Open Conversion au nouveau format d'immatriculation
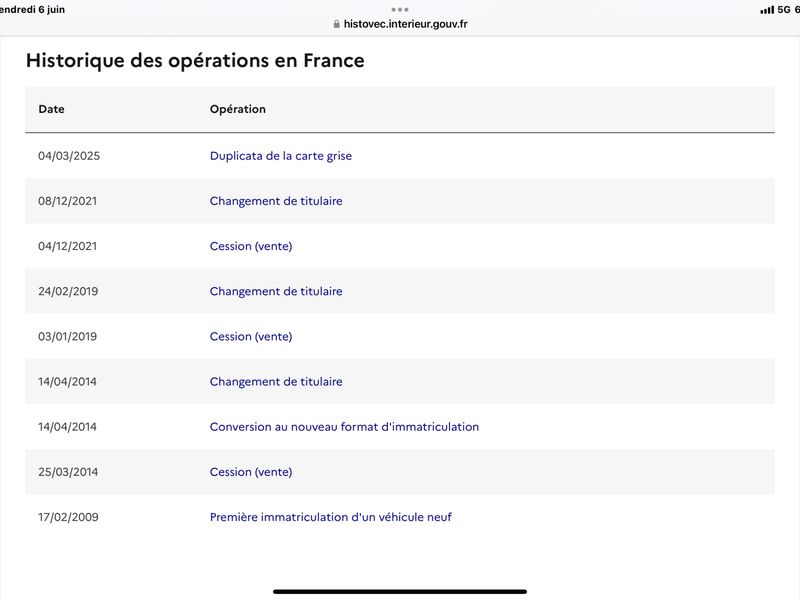The height and width of the screenshot is (600, 800). tap(344, 427)
